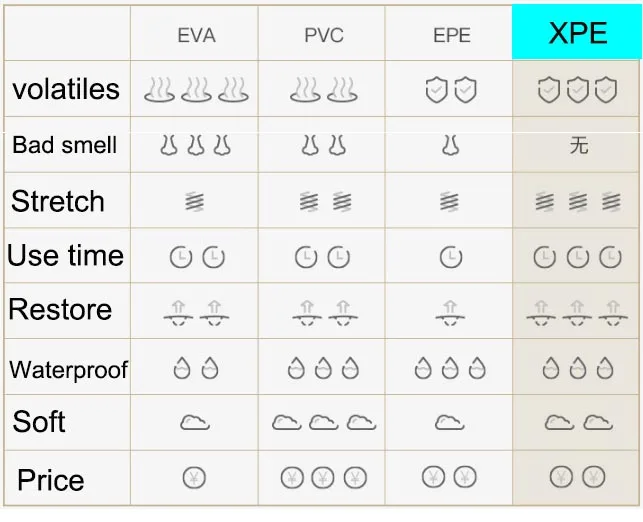Click the single clock icon in EPE row

pos(451,257)
